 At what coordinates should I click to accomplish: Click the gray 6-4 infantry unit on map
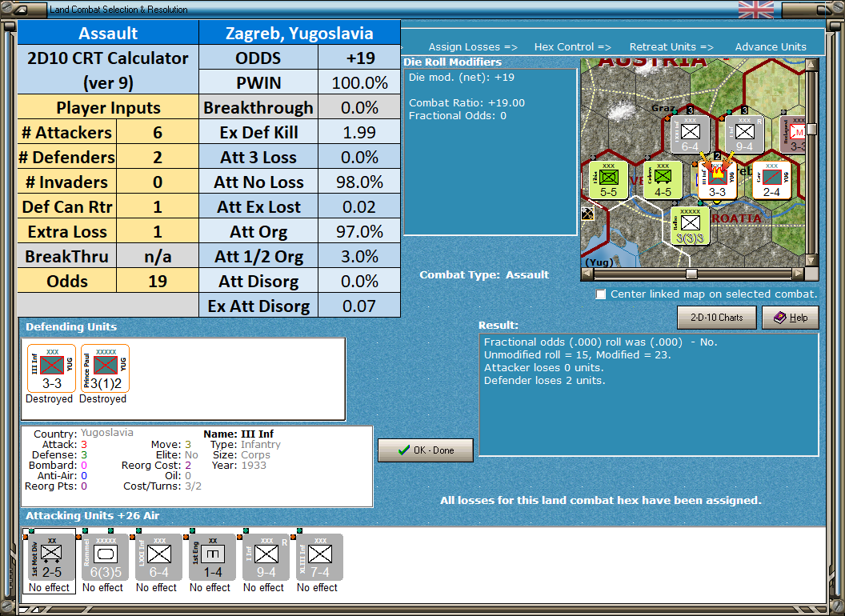[x=691, y=134]
